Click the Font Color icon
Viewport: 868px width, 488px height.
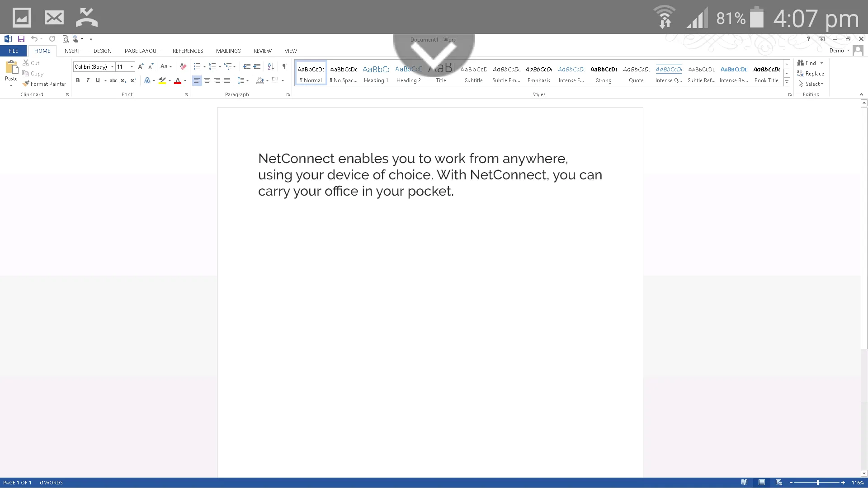pos(177,80)
